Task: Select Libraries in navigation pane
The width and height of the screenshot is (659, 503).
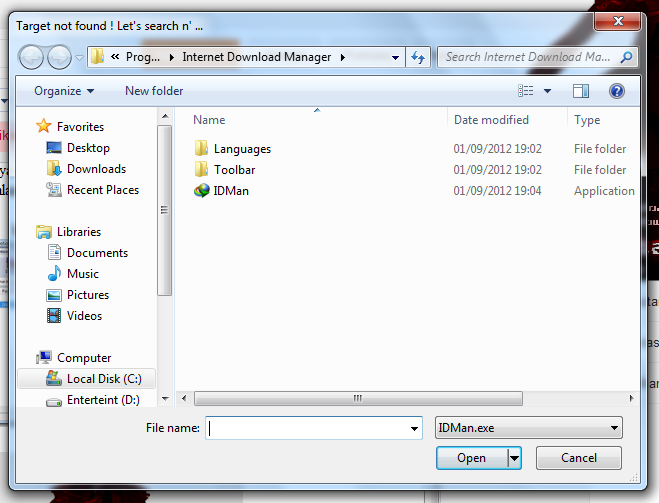Action: click(x=79, y=232)
